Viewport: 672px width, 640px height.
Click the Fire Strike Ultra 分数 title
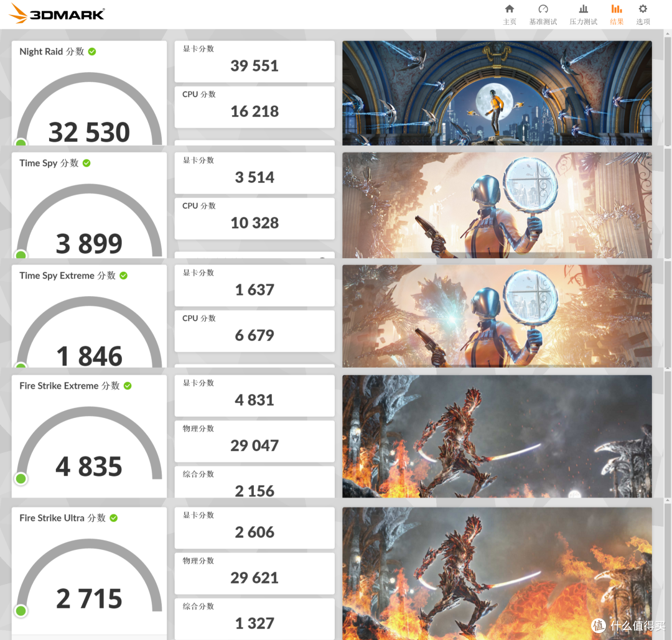[x=63, y=518]
